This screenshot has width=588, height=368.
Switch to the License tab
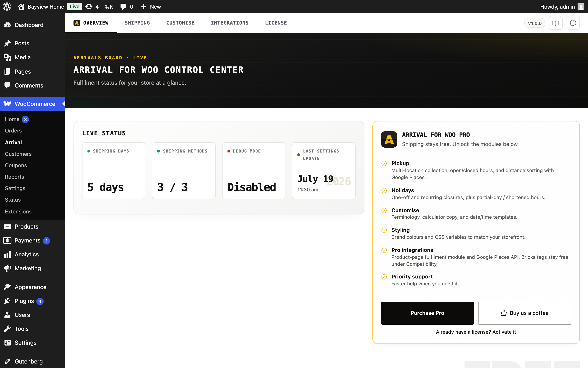pos(276,23)
